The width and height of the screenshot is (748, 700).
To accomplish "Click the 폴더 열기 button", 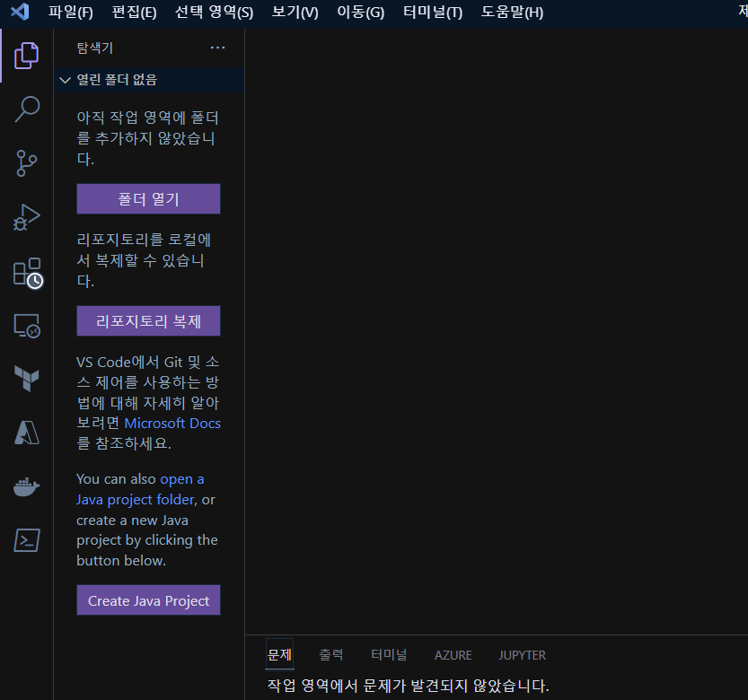I will [148, 199].
